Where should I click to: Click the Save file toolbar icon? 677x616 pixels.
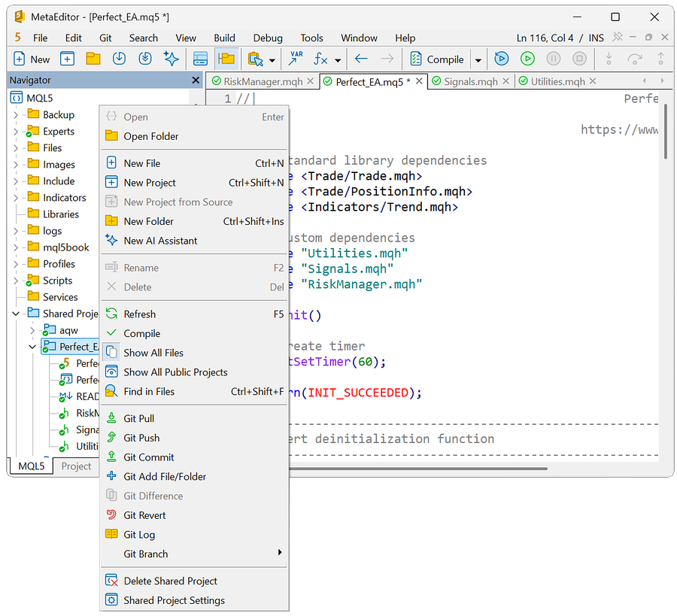click(119, 59)
